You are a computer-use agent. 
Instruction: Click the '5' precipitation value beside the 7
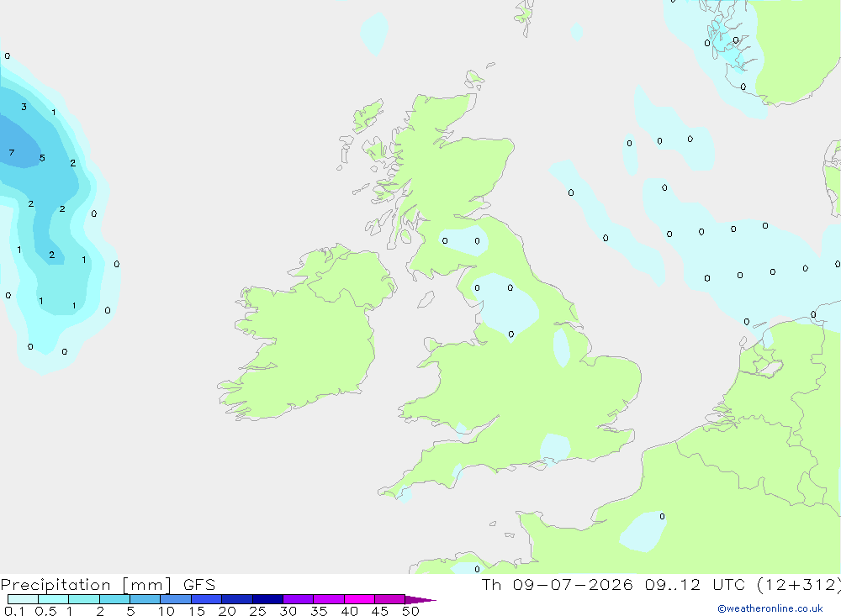tap(42, 158)
